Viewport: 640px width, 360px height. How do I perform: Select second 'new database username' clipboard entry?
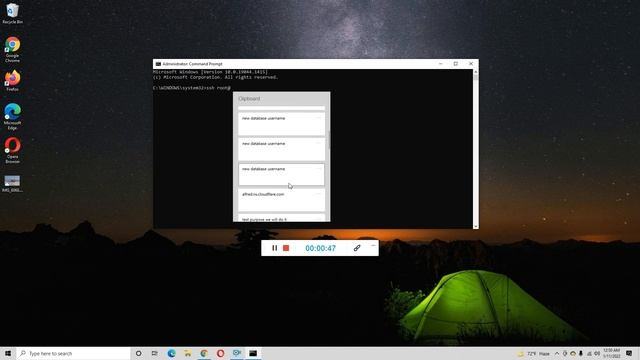(281, 149)
